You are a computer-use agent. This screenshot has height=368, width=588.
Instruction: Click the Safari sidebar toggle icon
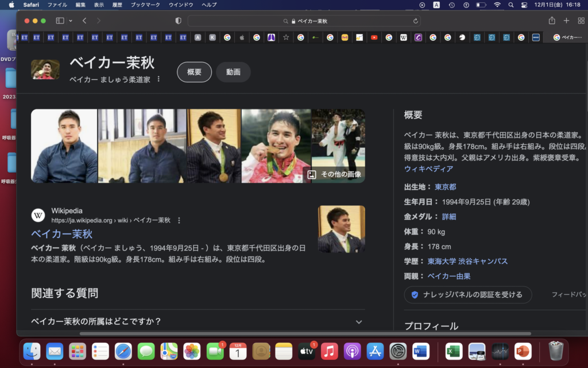[x=60, y=21]
